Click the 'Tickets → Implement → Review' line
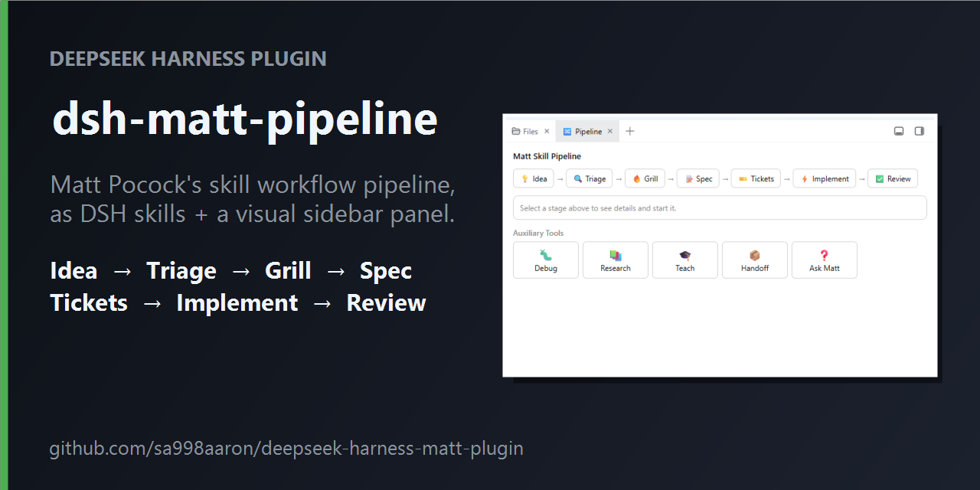This screenshot has width=980, height=490. click(238, 303)
